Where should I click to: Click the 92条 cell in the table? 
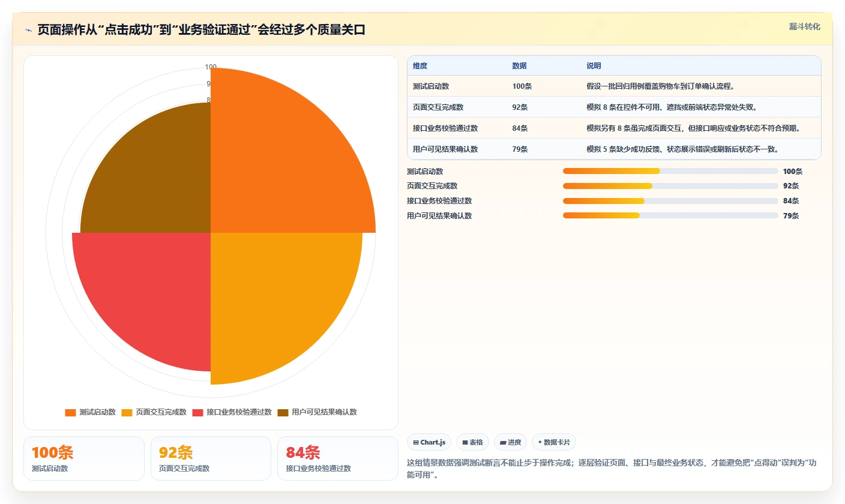point(520,107)
